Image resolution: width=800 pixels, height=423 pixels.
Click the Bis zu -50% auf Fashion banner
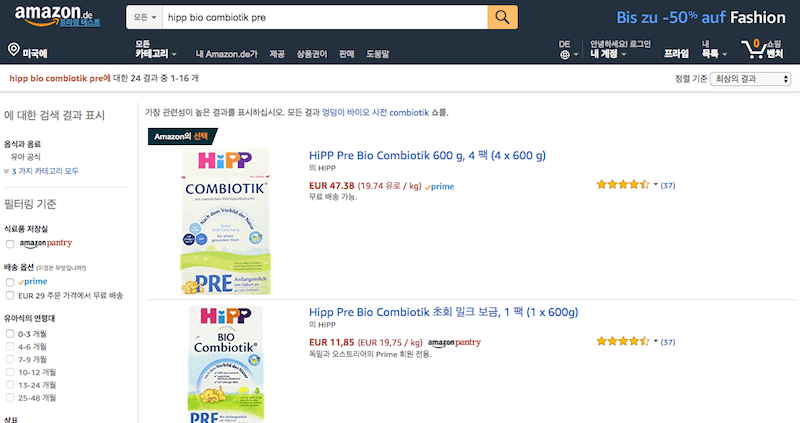tap(701, 17)
